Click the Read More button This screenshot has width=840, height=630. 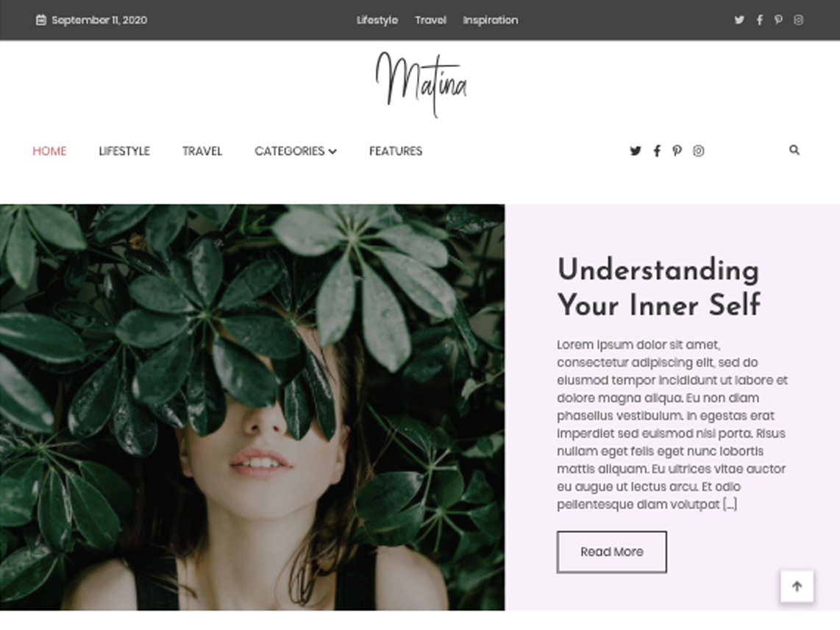click(x=612, y=552)
